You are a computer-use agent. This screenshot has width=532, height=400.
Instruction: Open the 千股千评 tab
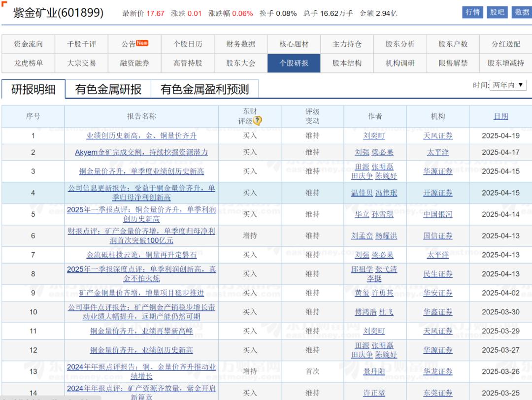(81, 44)
